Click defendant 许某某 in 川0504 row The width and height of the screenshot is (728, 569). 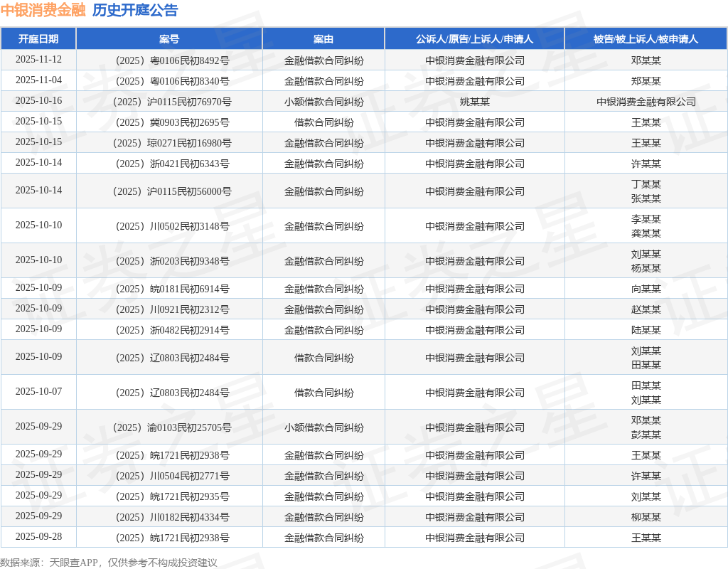tap(646, 476)
